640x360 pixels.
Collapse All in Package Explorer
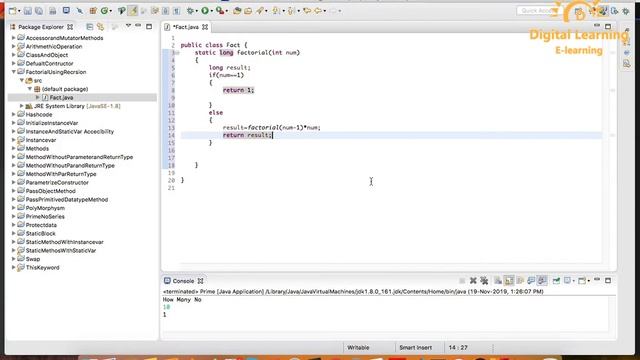point(89,27)
